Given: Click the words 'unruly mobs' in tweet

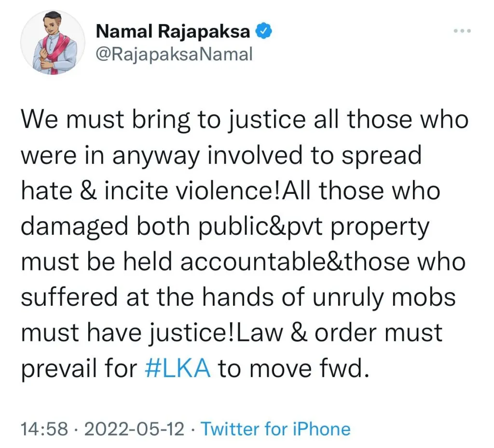Looking at the screenshot, I should point(384,297).
